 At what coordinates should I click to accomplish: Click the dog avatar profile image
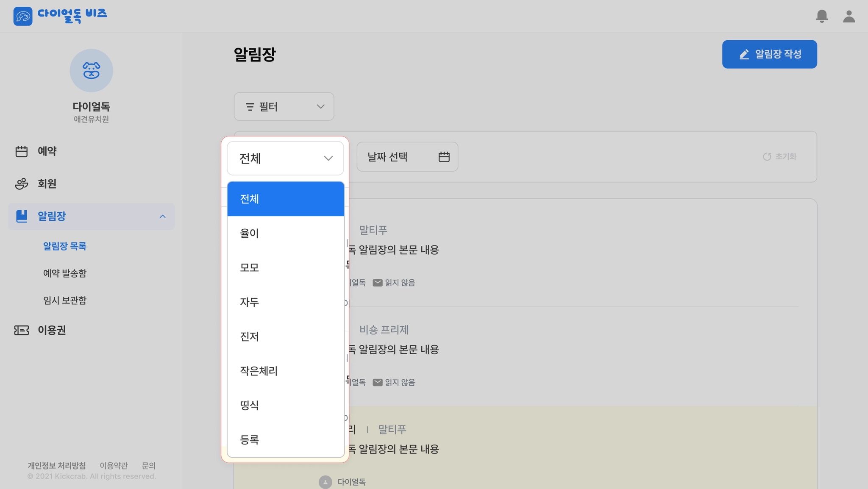[91, 70]
